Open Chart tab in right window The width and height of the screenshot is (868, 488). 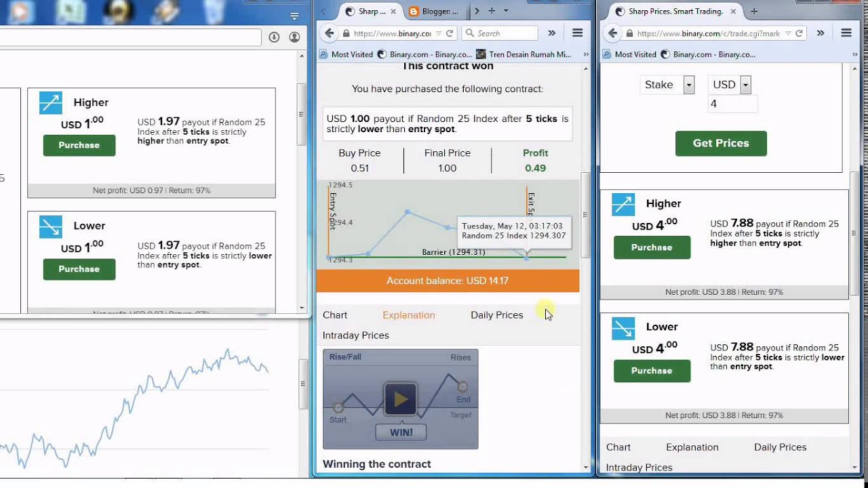click(618, 447)
